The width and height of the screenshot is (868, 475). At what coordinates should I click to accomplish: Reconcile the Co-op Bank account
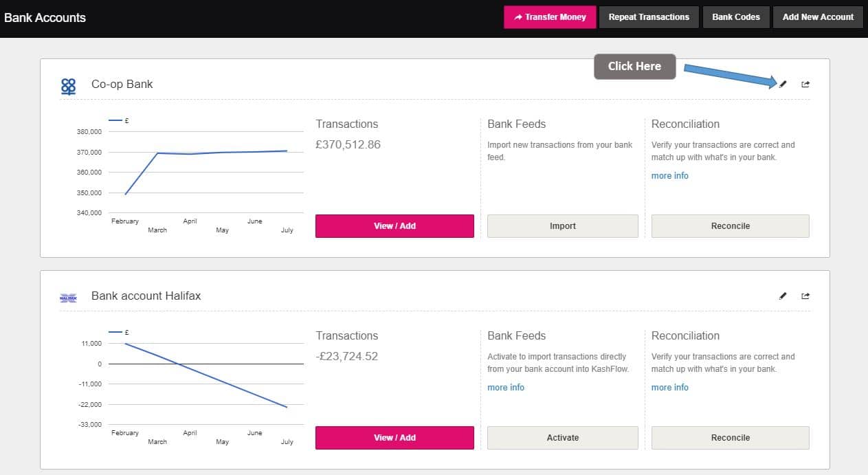click(x=730, y=226)
